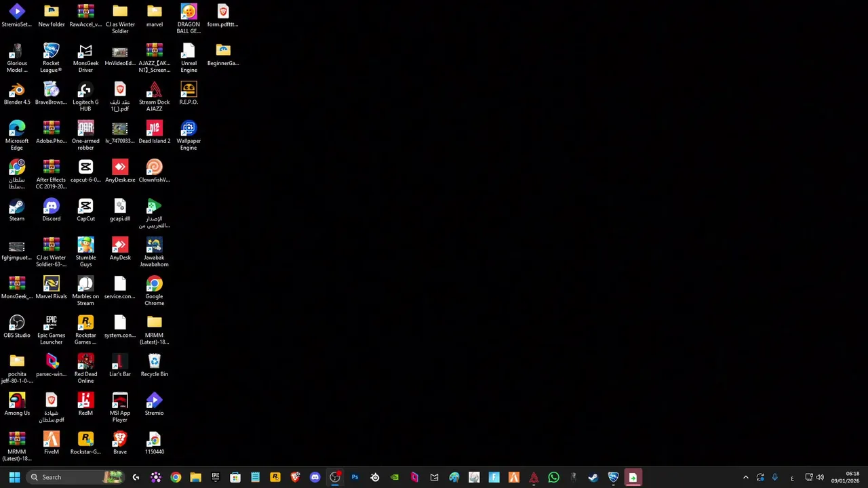868x488 pixels.
Task: Open R.E.P.O. desktop shortcut
Action: point(189,94)
